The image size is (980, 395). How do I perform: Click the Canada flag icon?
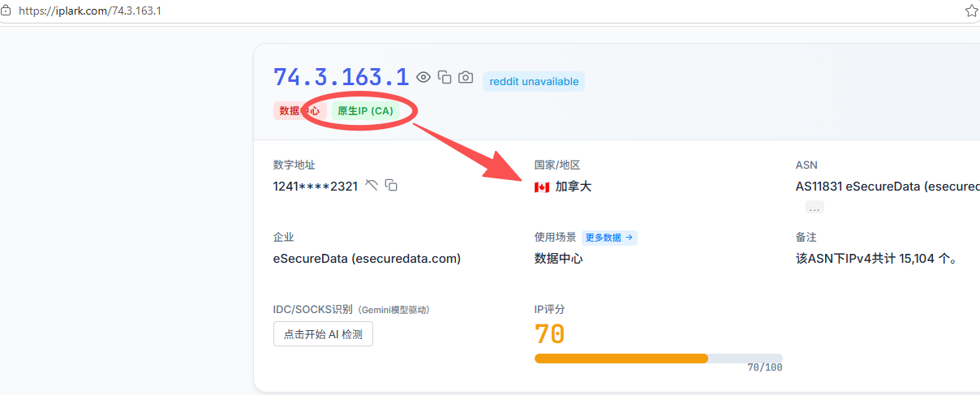[542, 187]
